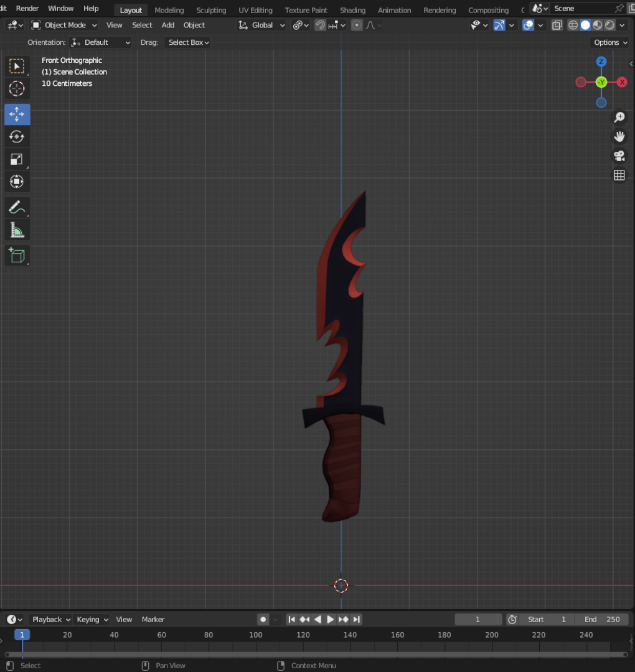
Task: Open snapping options dropdown
Action: tap(337, 26)
